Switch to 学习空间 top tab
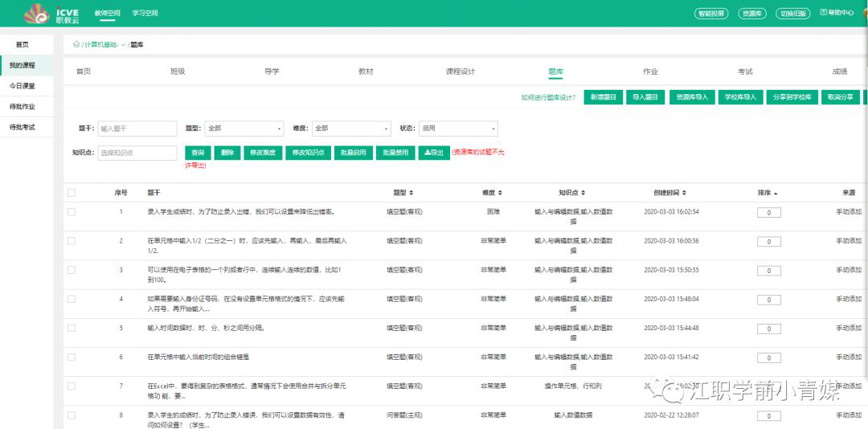 tap(145, 13)
